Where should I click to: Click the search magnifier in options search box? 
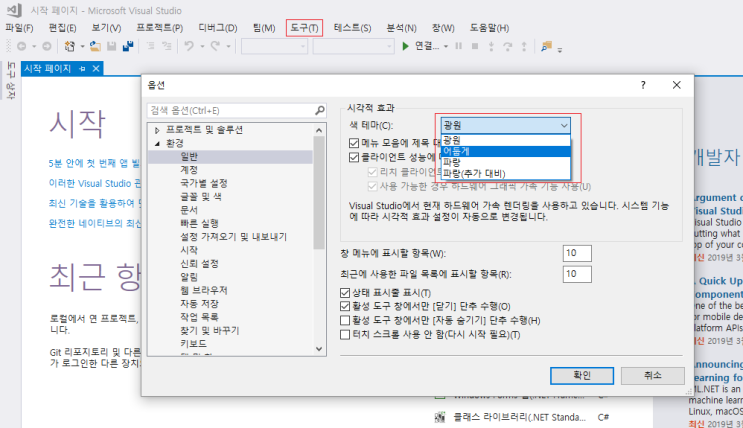[x=320, y=110]
